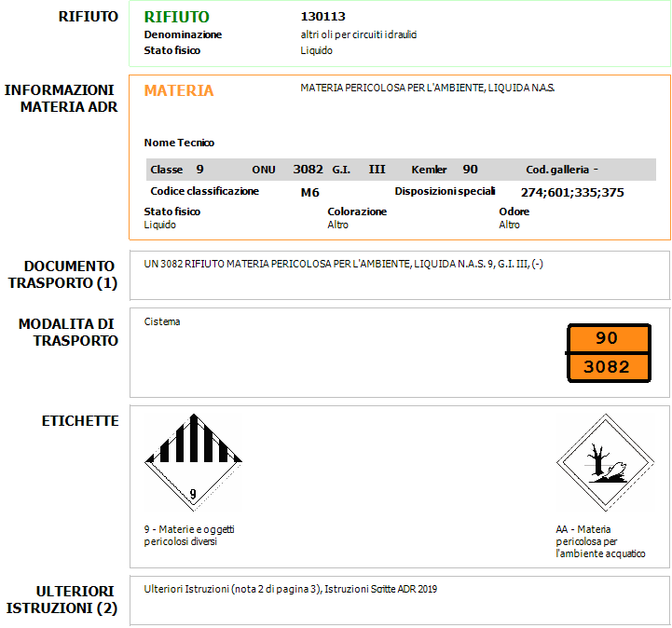Click the Colorazione value Altro
672x628 pixels.
[337, 225]
